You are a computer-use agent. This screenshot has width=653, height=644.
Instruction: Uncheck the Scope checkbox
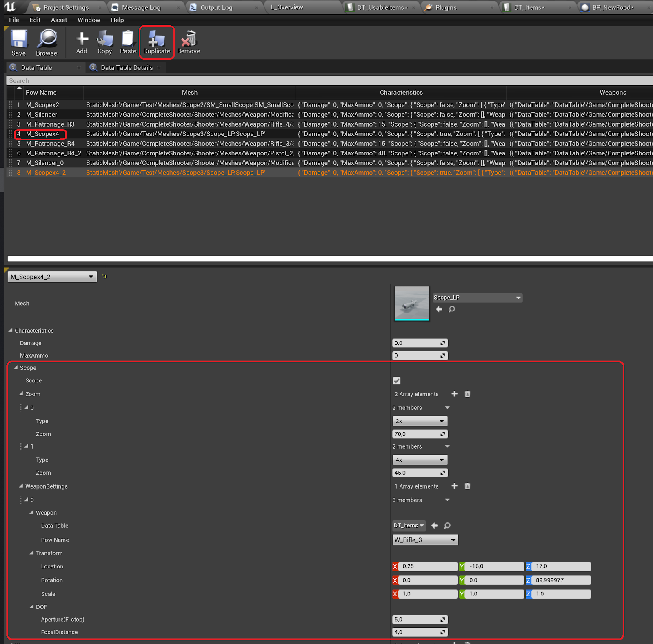click(396, 381)
